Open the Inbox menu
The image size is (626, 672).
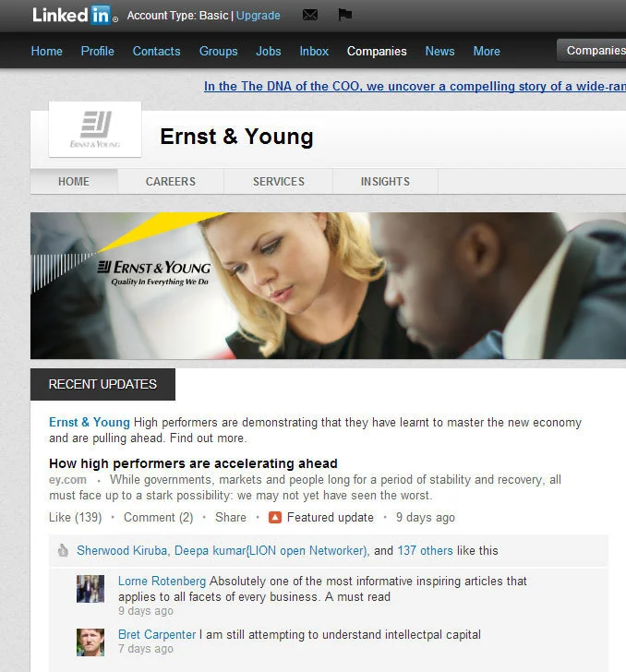point(314,51)
